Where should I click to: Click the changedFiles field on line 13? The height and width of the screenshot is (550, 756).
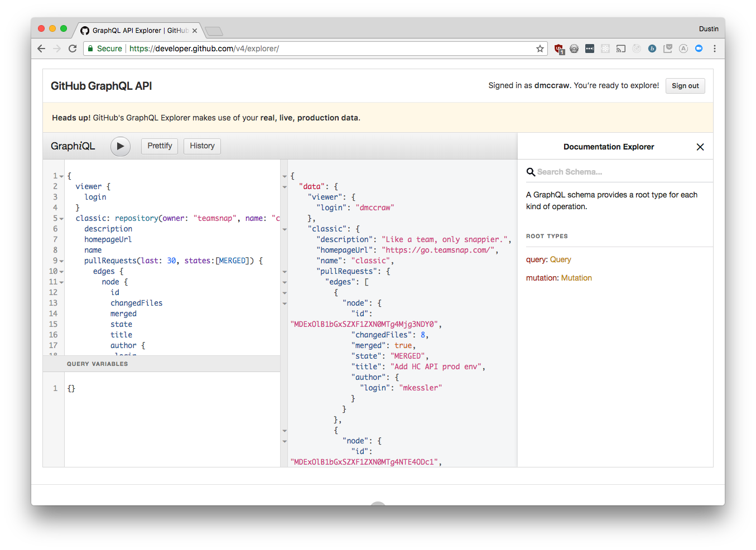tap(137, 303)
